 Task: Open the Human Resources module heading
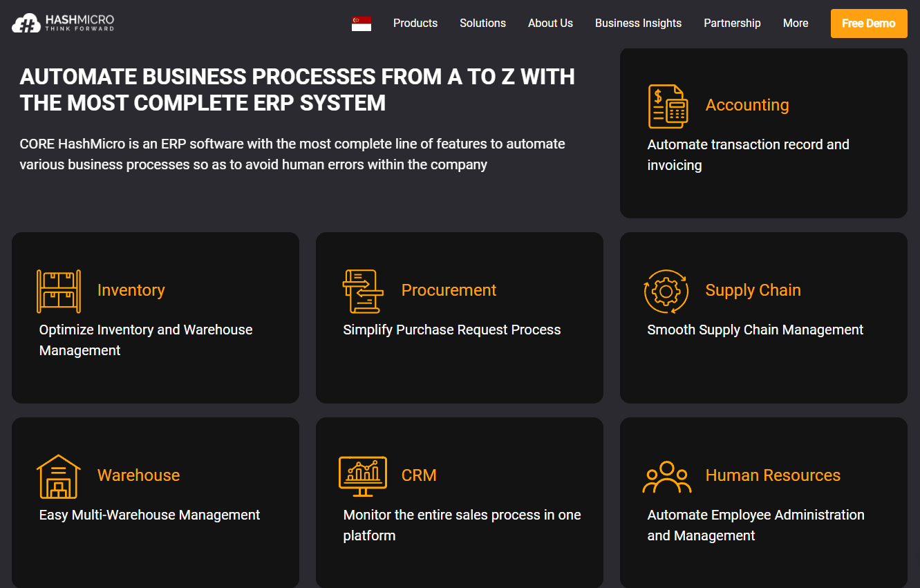[773, 475]
